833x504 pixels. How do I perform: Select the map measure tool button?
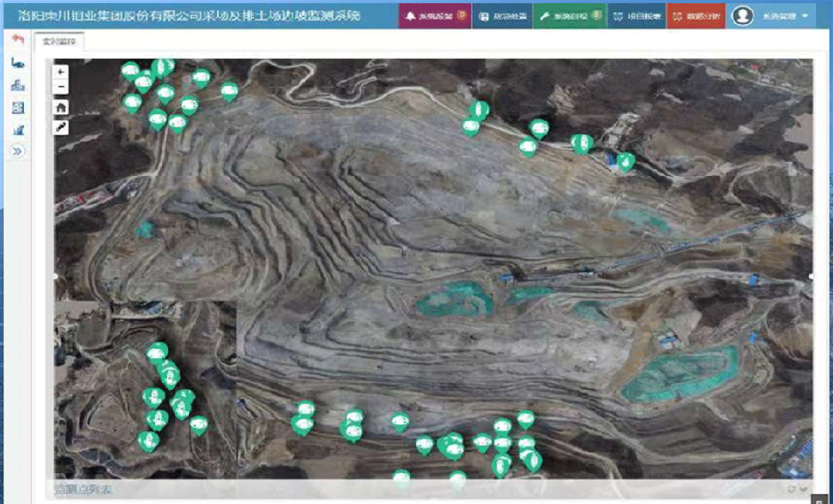pos(61,127)
